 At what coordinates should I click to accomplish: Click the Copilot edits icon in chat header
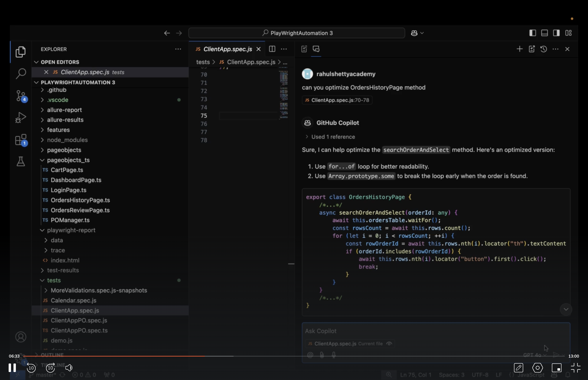point(304,49)
